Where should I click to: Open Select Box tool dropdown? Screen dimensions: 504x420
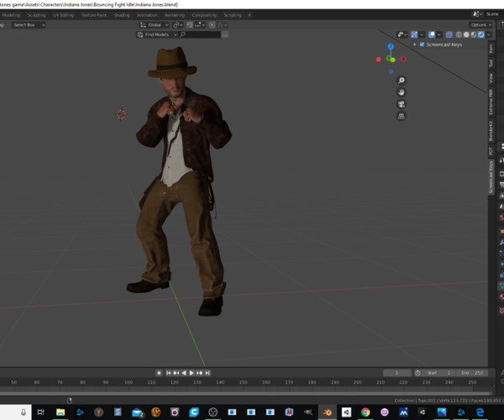coord(29,24)
